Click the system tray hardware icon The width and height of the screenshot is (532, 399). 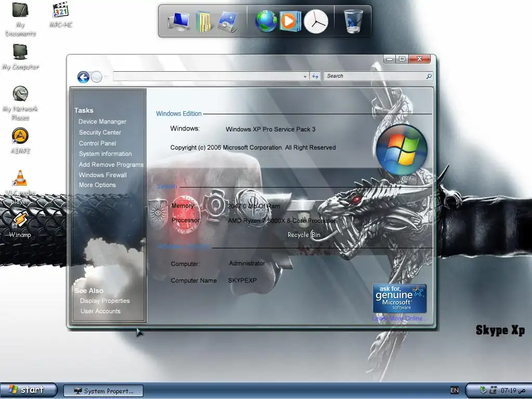[x=494, y=390]
